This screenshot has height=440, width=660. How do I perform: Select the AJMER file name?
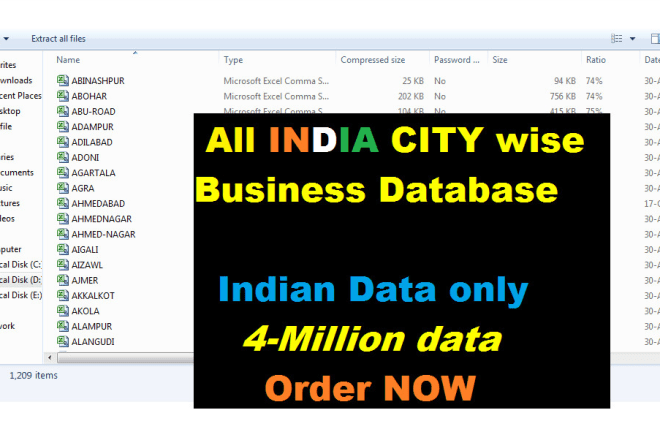click(85, 280)
